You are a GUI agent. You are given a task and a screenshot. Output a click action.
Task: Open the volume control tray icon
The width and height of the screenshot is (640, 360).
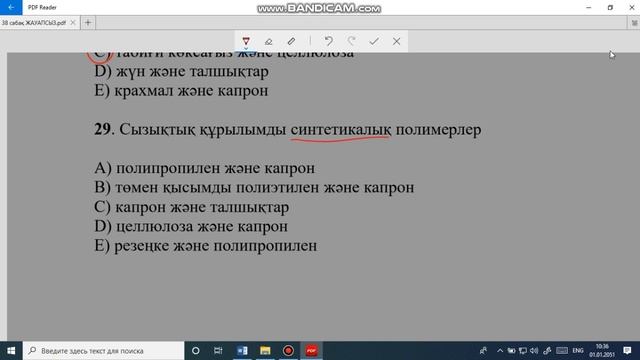tap(534, 351)
